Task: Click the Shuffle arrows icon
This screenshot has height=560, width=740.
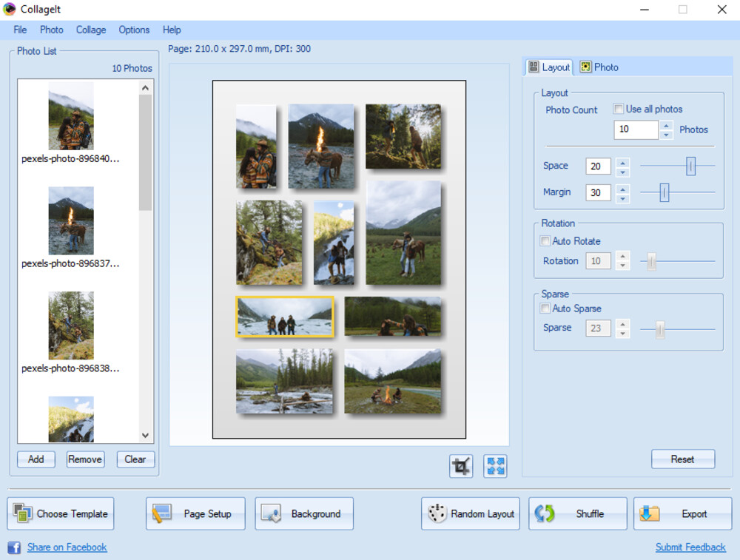Action: pyautogui.click(x=545, y=513)
